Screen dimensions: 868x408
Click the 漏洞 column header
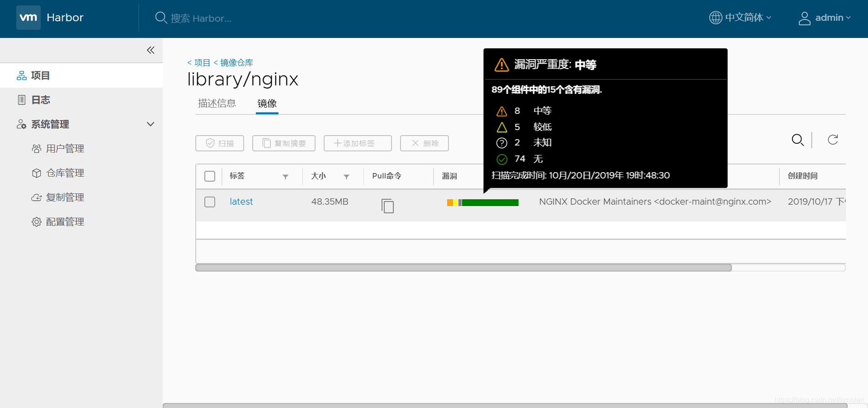click(449, 176)
